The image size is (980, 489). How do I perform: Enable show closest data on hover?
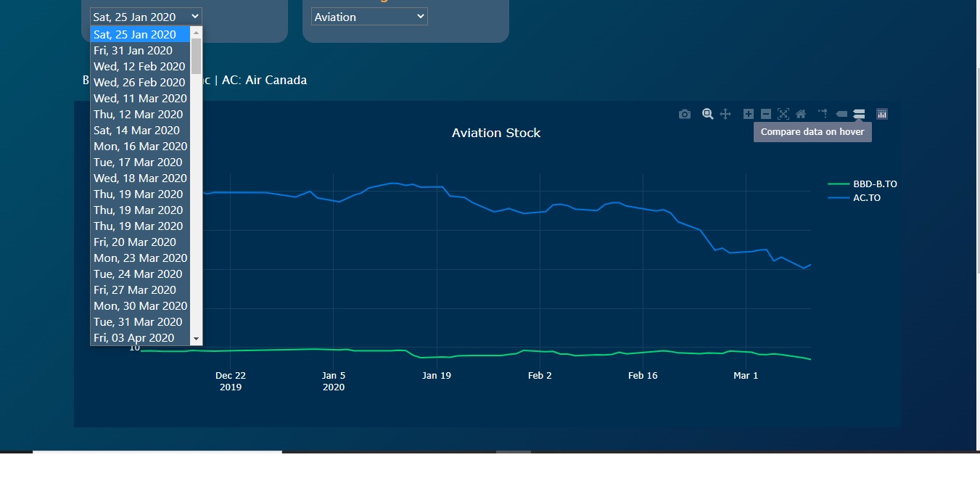point(841,114)
